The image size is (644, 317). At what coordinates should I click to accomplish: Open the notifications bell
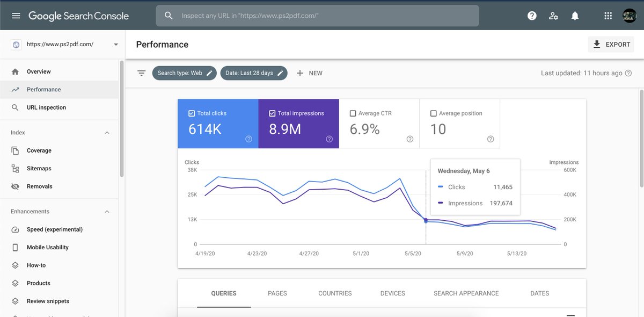pos(575,16)
